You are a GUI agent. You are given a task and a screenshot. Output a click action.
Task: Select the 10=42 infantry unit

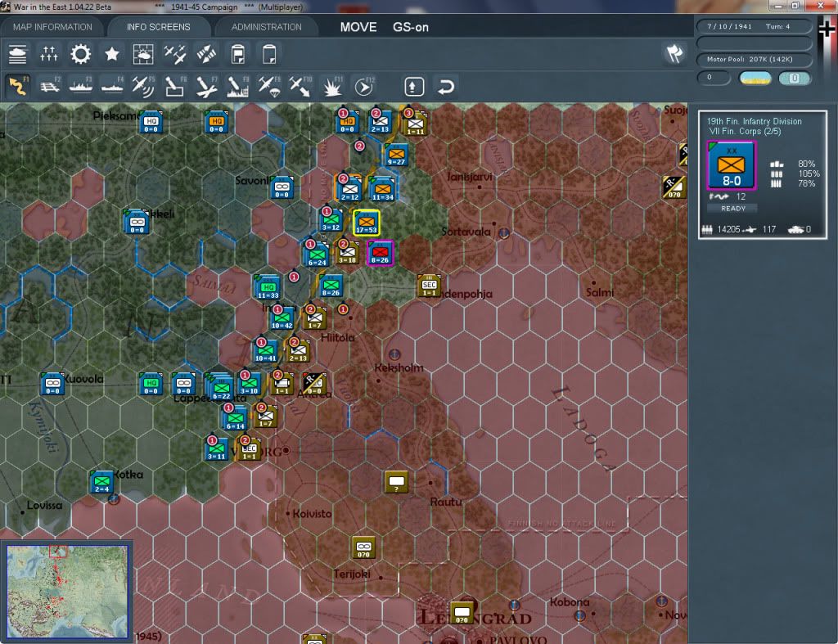pos(282,318)
